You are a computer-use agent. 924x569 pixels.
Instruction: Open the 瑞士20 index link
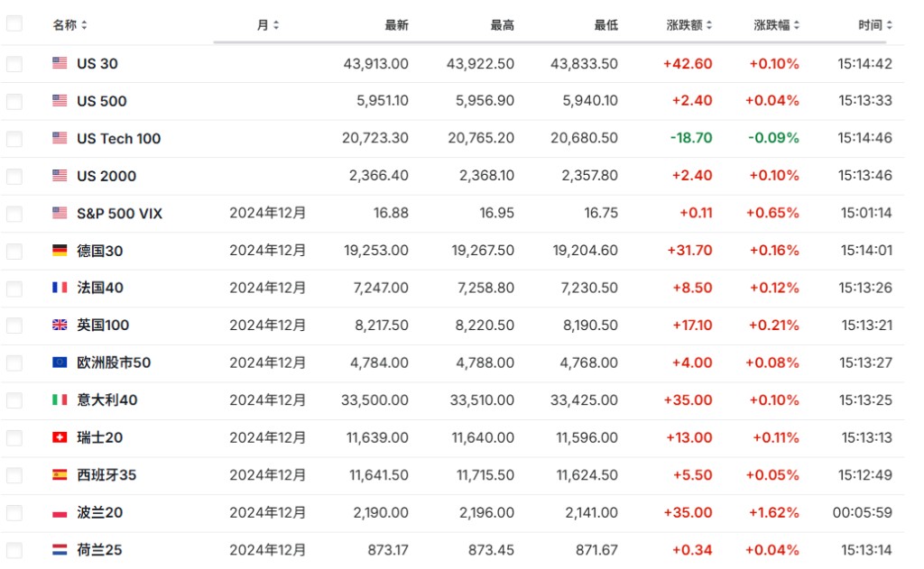click(99, 437)
